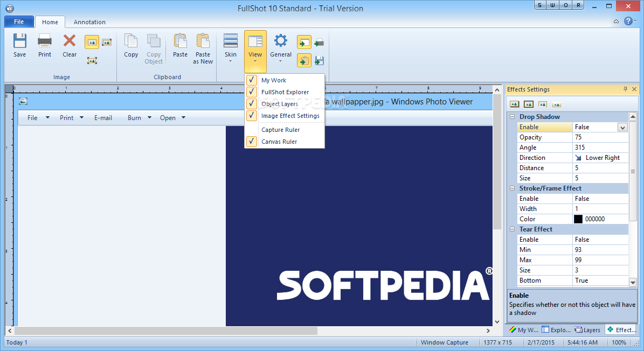The height and width of the screenshot is (351, 644).
Task: Open the General settings dropdown
Action: click(281, 48)
